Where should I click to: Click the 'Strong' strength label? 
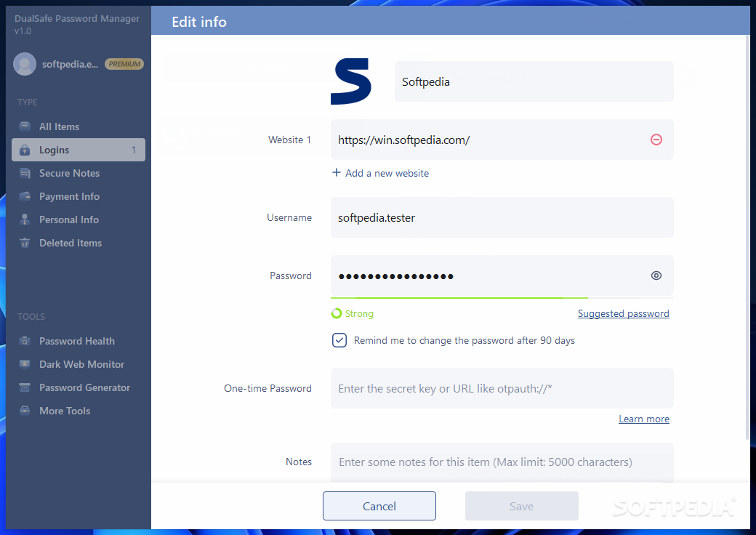pos(359,314)
